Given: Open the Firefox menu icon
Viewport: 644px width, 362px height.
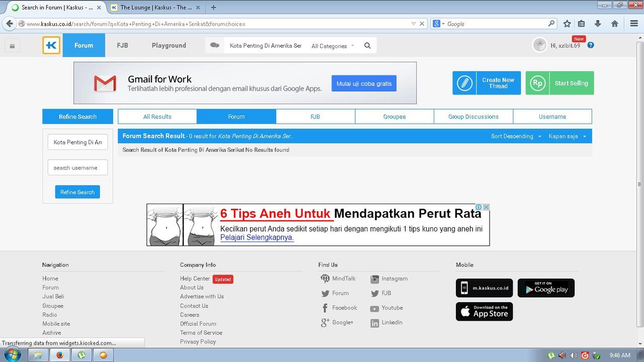Looking at the screenshot, I should click(634, 24).
